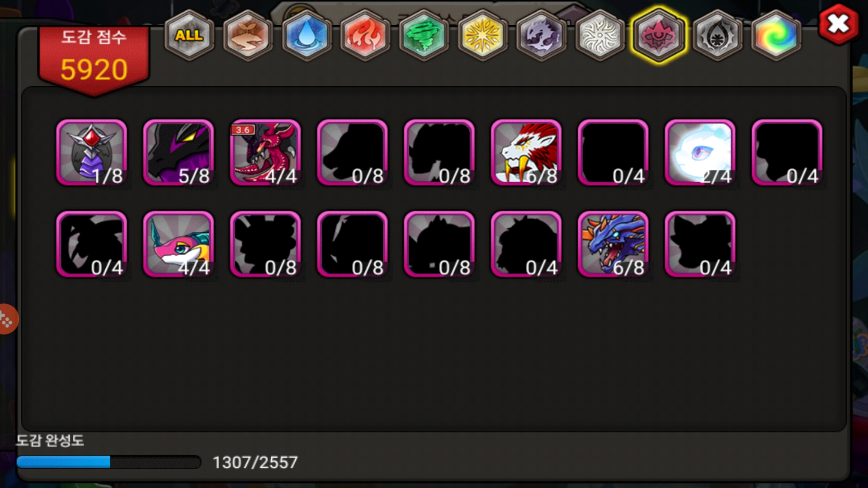868x488 pixels.
Task: Filter by brown earth sprout element icon
Action: (x=248, y=35)
